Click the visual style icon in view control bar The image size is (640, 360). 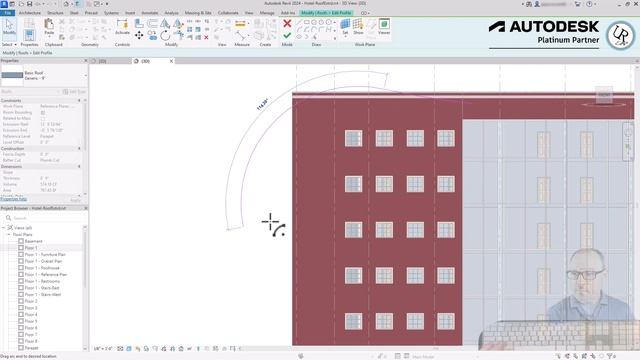tap(129, 349)
